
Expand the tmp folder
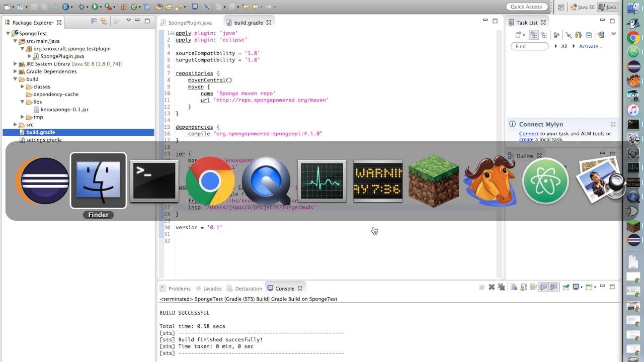(22, 117)
